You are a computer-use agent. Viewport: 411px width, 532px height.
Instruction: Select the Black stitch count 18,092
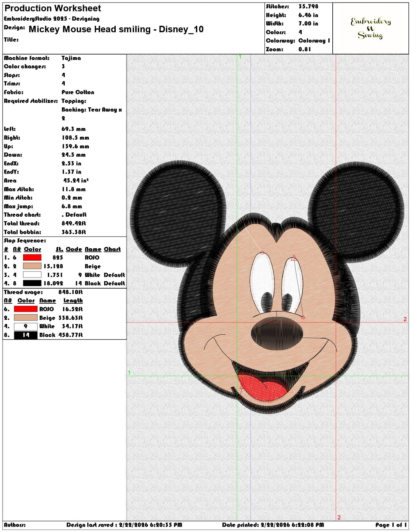pyautogui.click(x=53, y=283)
